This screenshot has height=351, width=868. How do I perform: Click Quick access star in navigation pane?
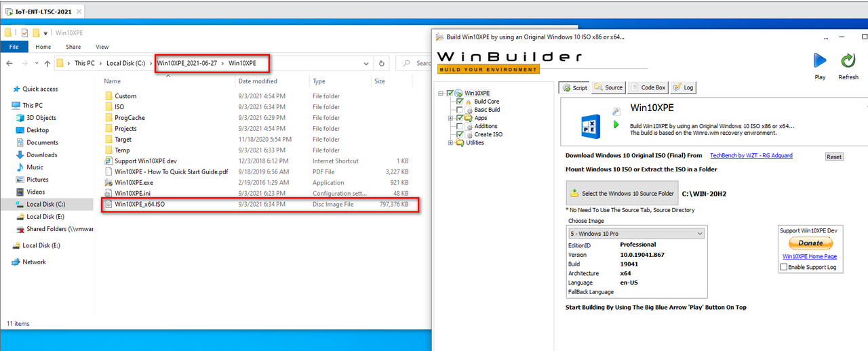point(16,89)
